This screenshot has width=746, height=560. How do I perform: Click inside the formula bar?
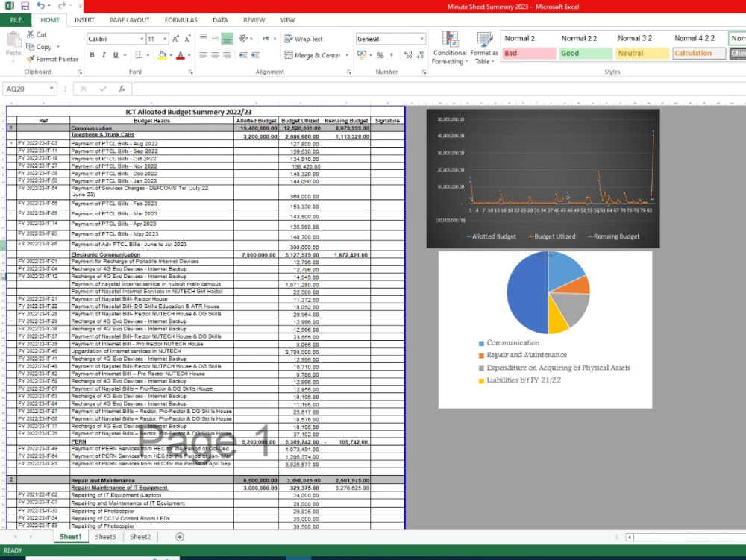pos(439,89)
